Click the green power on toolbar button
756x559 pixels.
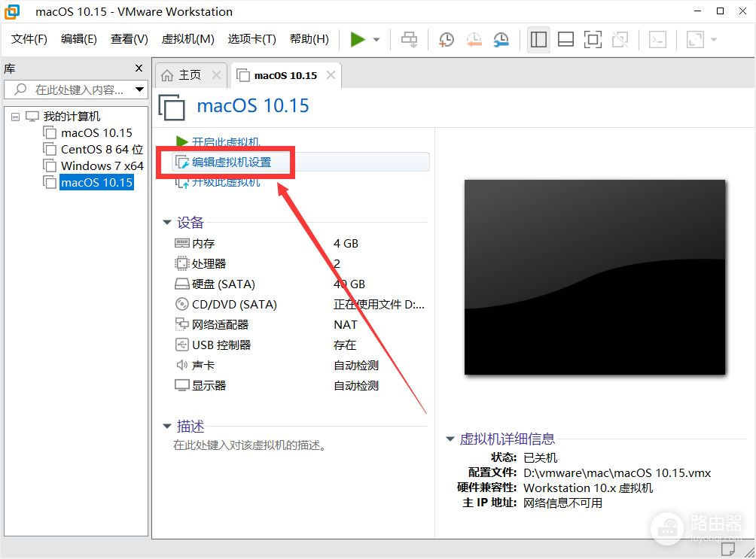click(x=358, y=40)
